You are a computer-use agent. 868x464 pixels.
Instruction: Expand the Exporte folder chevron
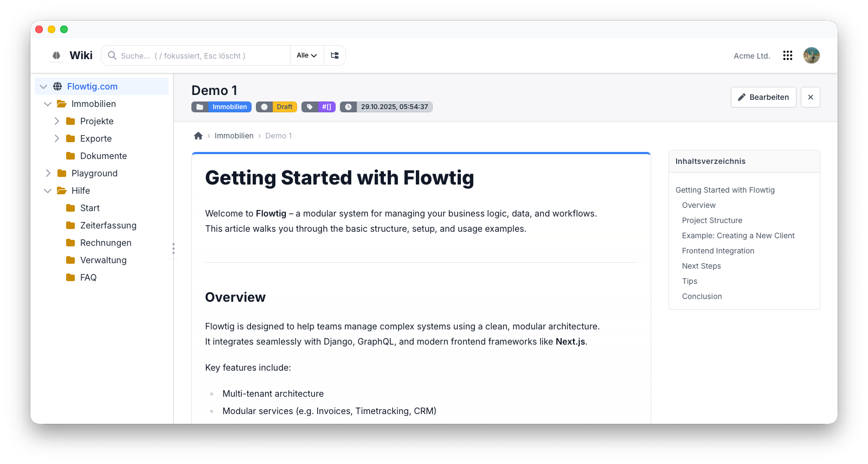click(56, 138)
